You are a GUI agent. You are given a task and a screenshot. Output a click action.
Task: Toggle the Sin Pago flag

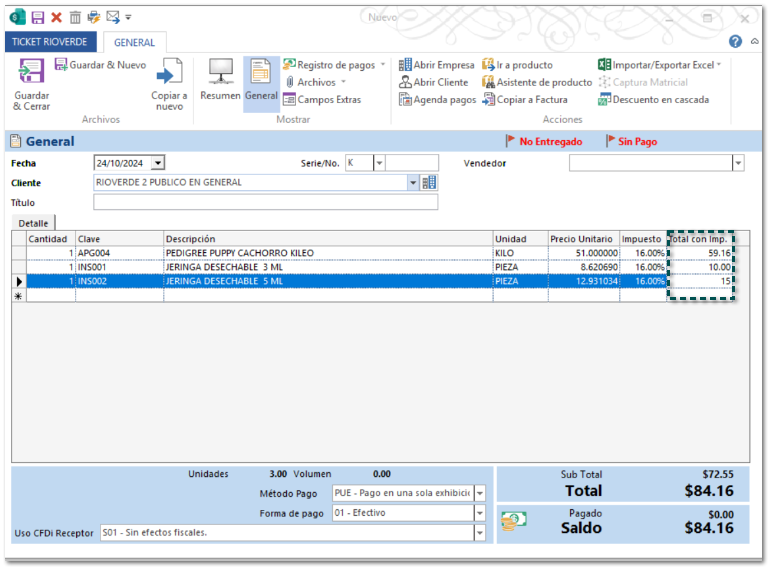coord(631,142)
